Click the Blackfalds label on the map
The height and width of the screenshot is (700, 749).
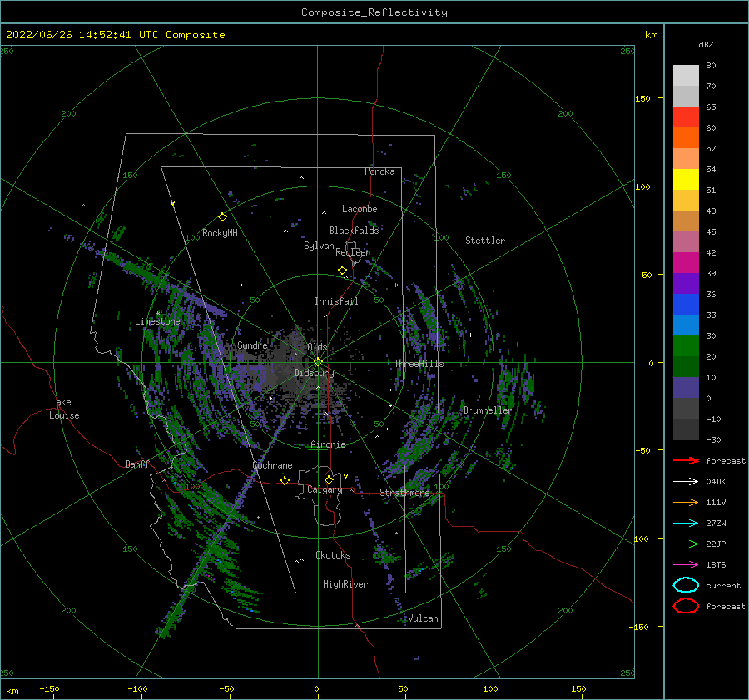pyautogui.click(x=354, y=231)
